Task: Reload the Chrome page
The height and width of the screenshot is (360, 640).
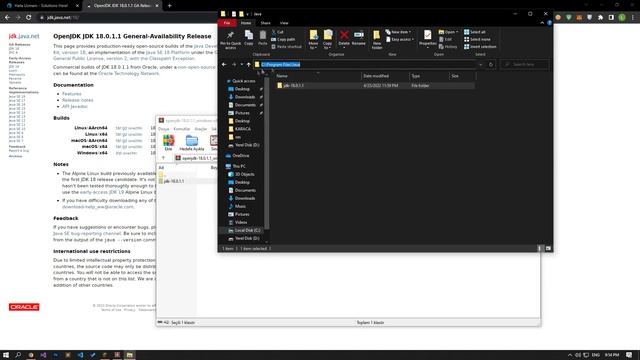Action: (x=29, y=17)
